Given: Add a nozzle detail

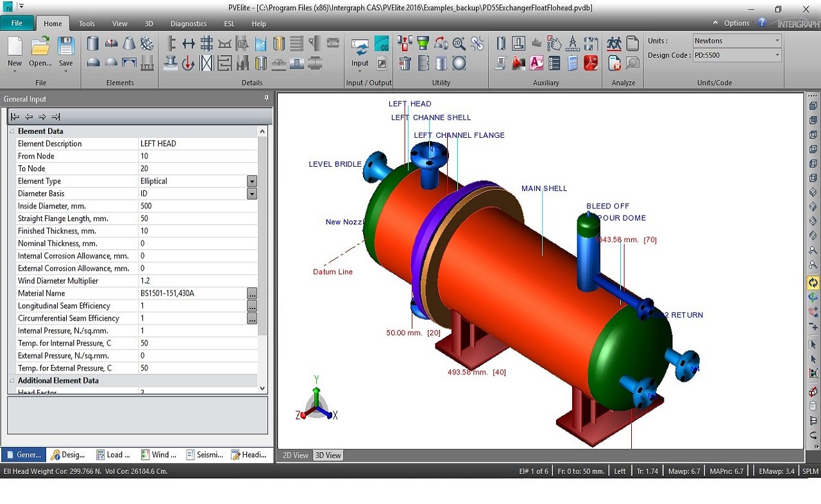Looking at the screenshot, I should 171,63.
